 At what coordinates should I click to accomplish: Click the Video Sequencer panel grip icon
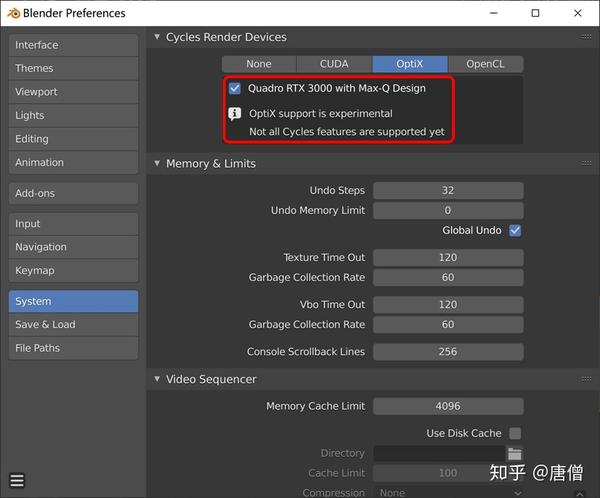(586, 379)
